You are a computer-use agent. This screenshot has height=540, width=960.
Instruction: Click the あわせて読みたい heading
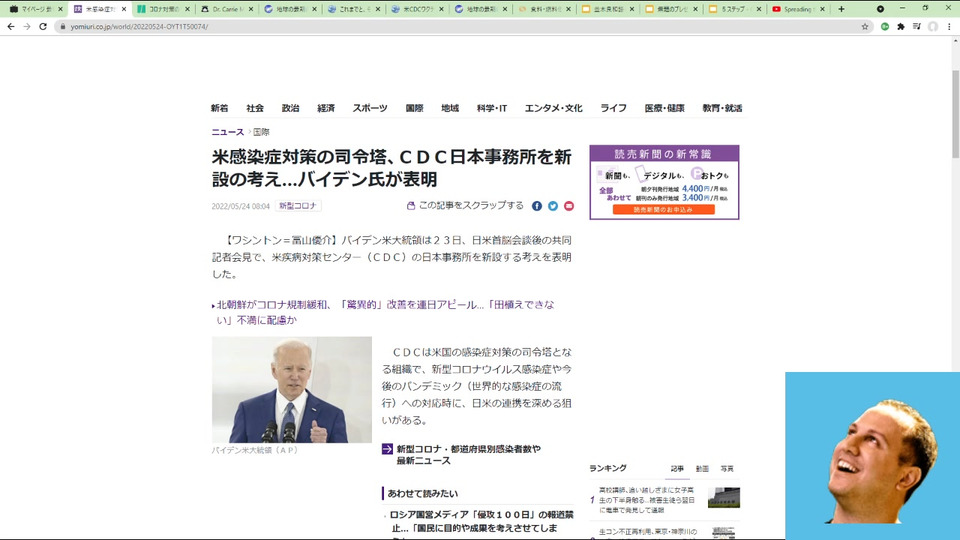(422, 493)
